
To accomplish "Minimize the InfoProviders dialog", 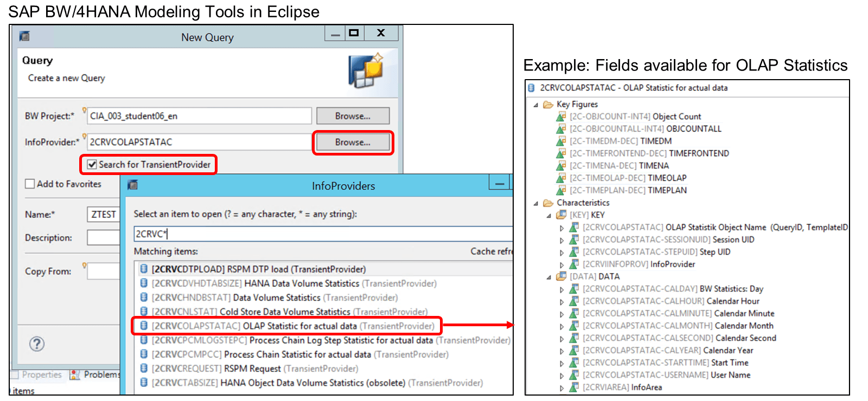I will 500,183.
